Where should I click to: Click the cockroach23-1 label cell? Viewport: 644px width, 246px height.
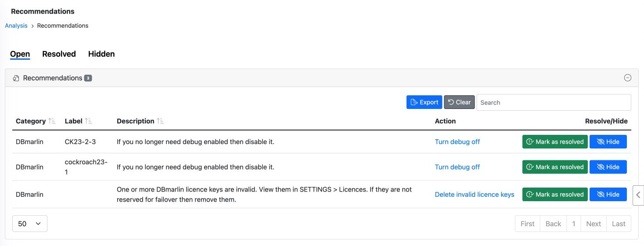[x=86, y=167]
